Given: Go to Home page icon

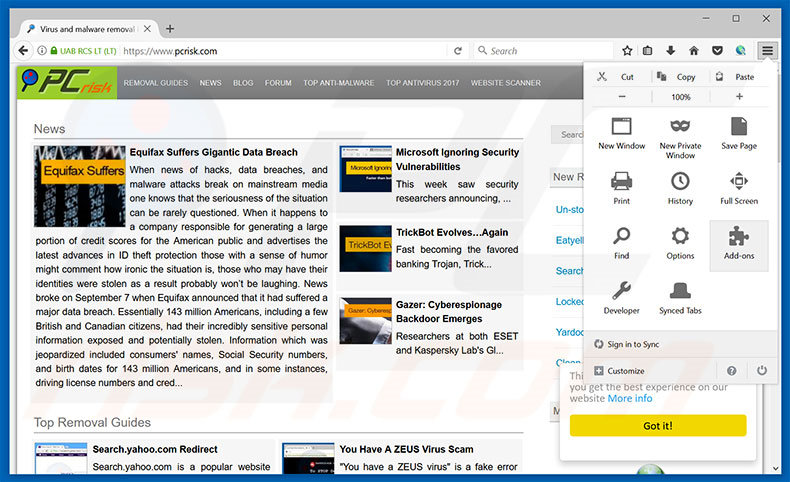Looking at the screenshot, I should 694,50.
